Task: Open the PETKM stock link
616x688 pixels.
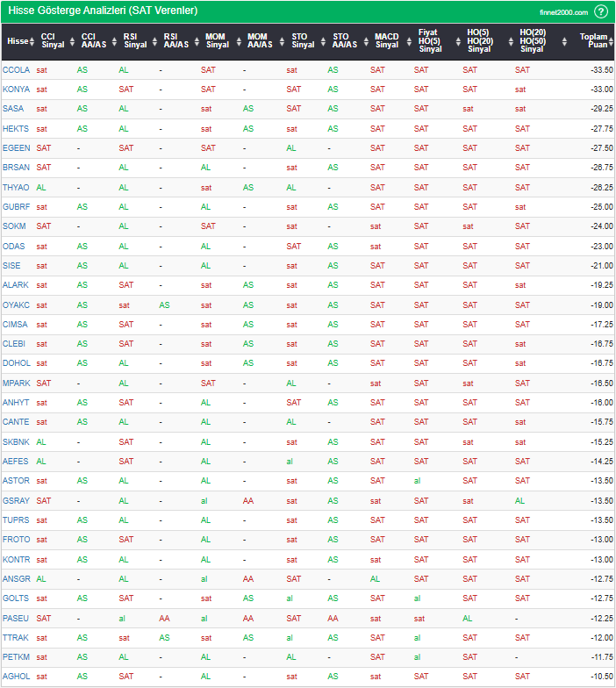Action: [x=16, y=656]
